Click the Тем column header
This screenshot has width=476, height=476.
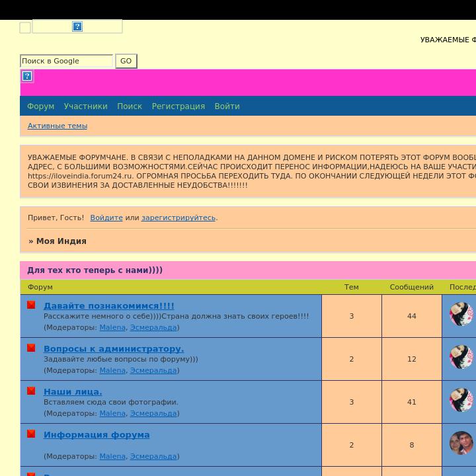pyautogui.click(x=352, y=287)
